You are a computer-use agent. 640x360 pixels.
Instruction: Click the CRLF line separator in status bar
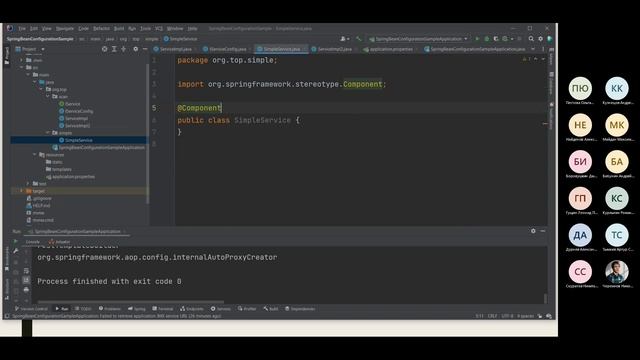493,316
